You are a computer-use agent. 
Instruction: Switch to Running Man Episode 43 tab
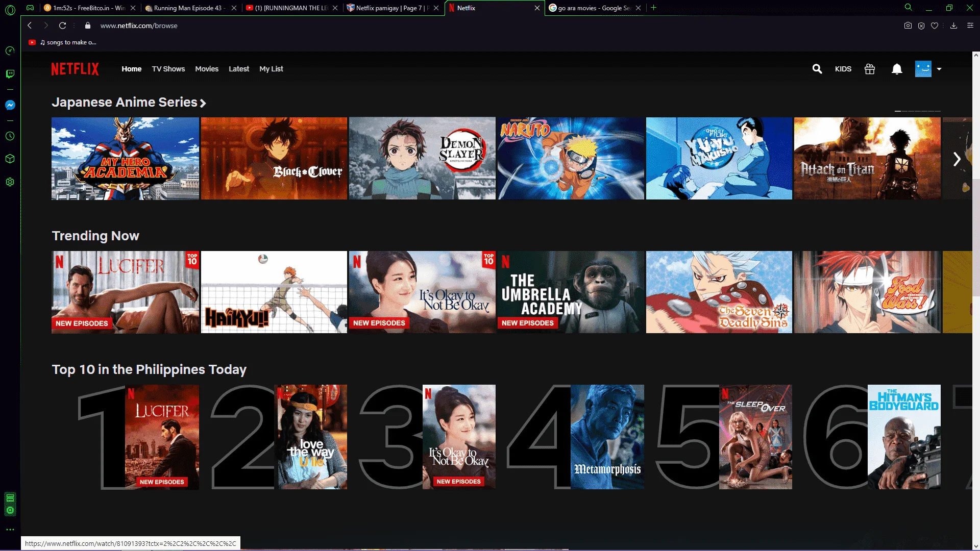[x=190, y=8]
